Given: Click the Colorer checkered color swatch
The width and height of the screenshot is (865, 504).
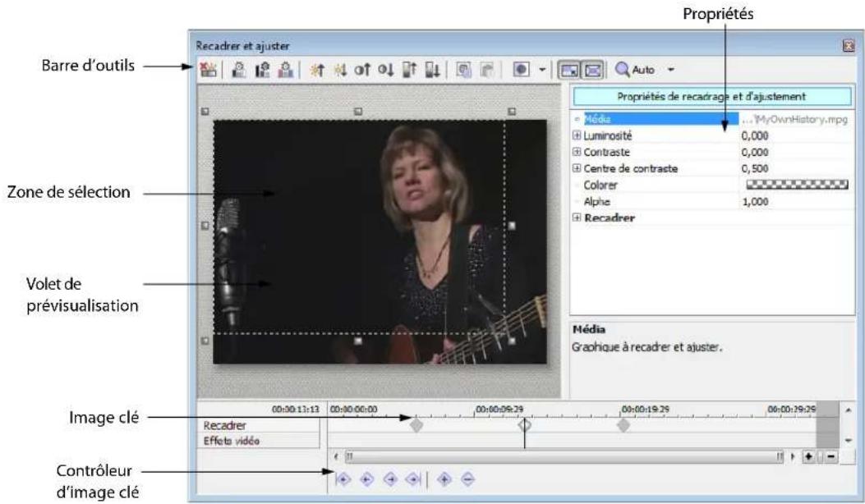Looking at the screenshot, I should (x=797, y=185).
